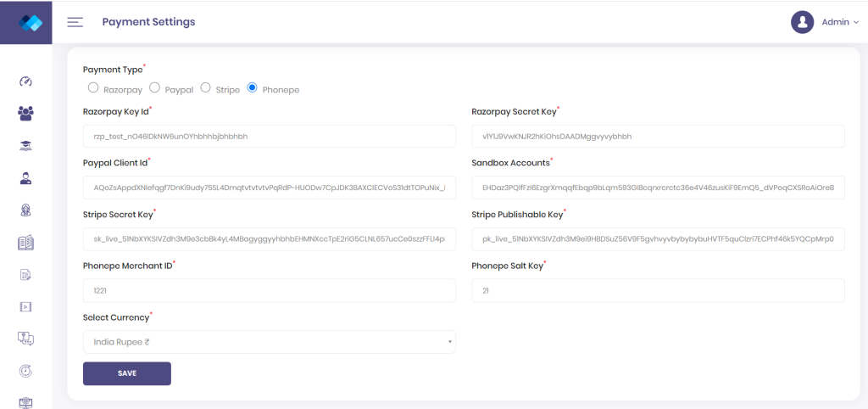Focus the Paypal Client Id field
The image size is (868, 409).
(270, 188)
